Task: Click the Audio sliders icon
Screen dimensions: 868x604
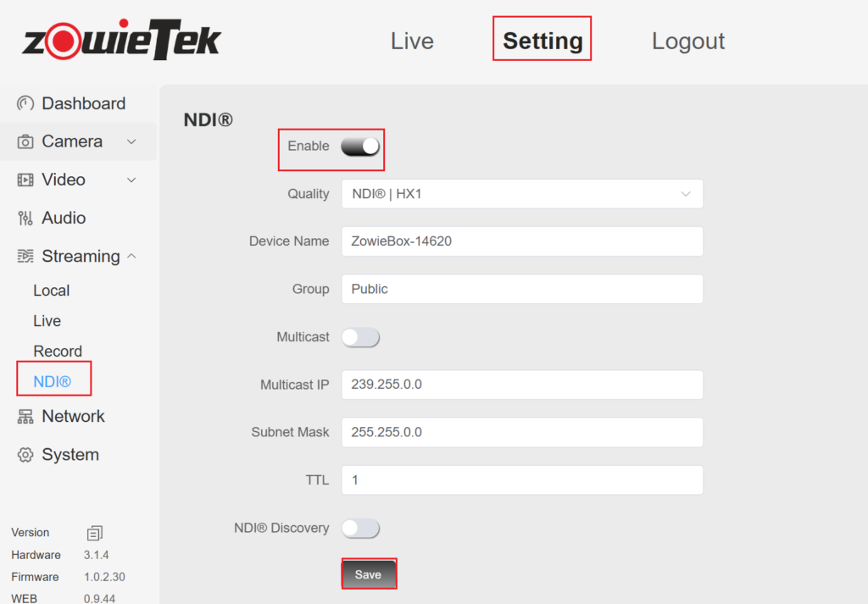Action: click(x=25, y=219)
